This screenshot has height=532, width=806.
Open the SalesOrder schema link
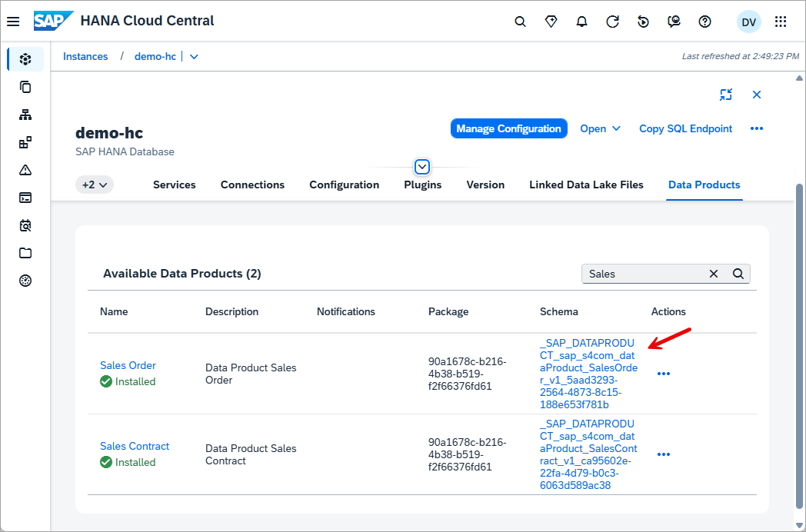588,374
